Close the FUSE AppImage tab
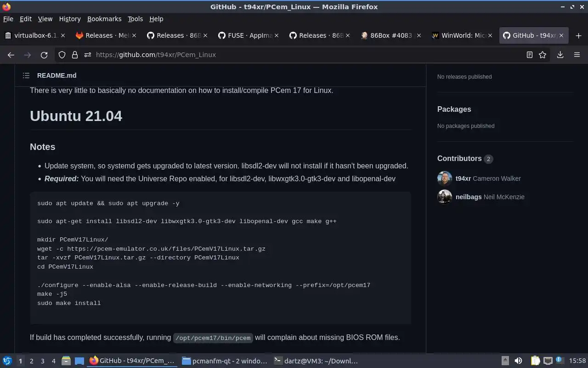 277,35
